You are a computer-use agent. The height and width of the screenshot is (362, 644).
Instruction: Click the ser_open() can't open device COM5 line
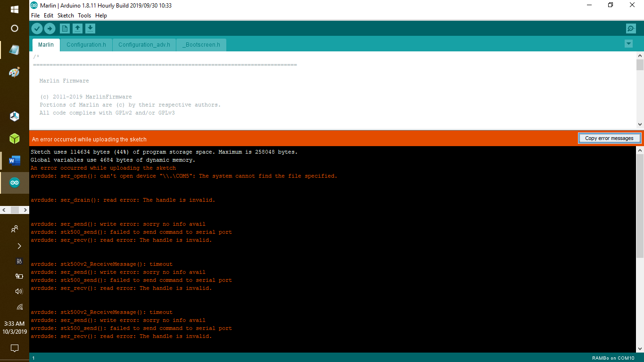click(x=184, y=176)
